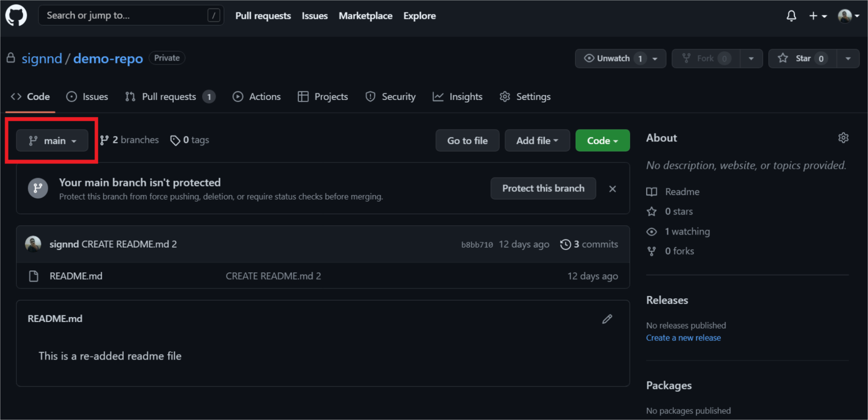Switch to the repository Pull requests tab

170,97
